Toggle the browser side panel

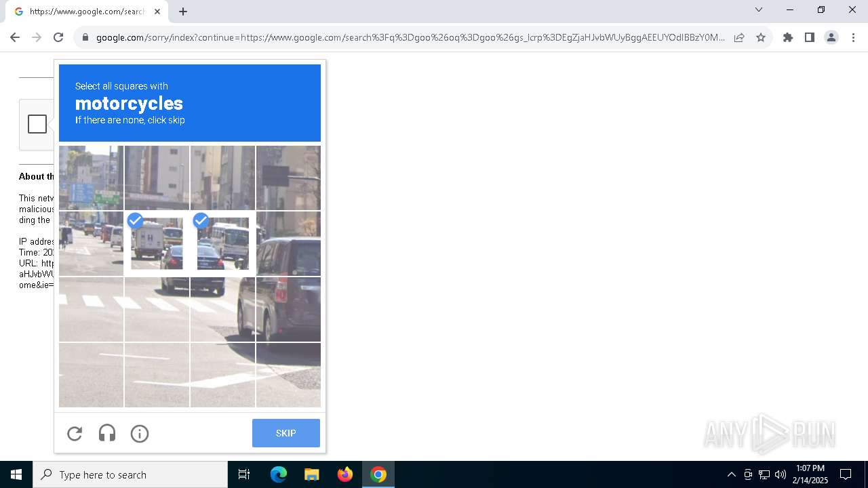[810, 37]
